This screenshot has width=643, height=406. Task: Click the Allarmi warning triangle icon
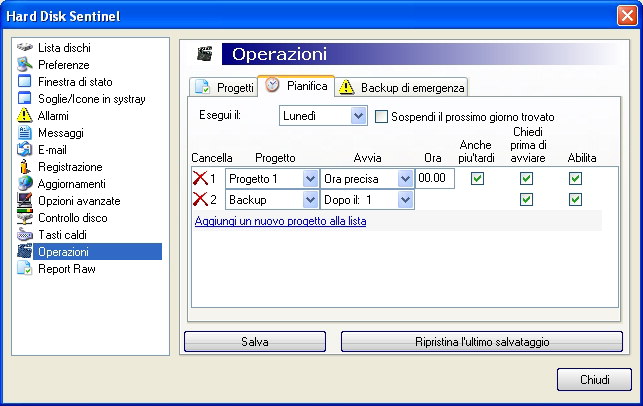tap(25, 115)
